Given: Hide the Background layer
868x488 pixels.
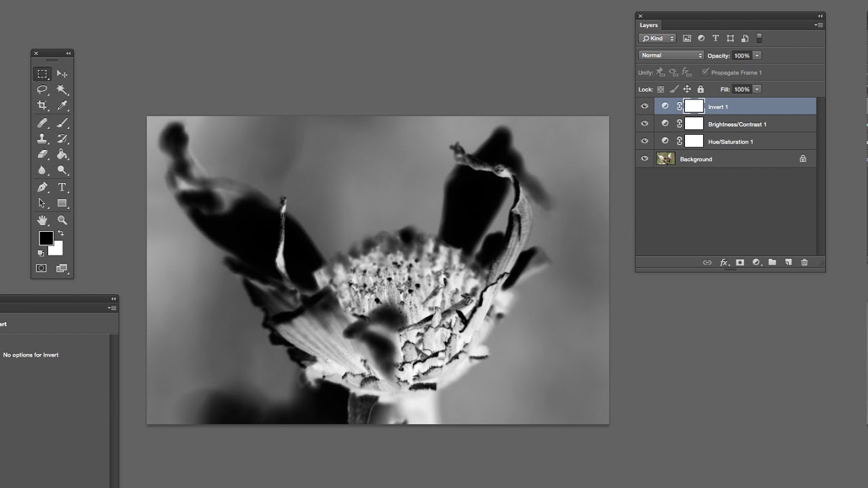Looking at the screenshot, I should tap(644, 159).
